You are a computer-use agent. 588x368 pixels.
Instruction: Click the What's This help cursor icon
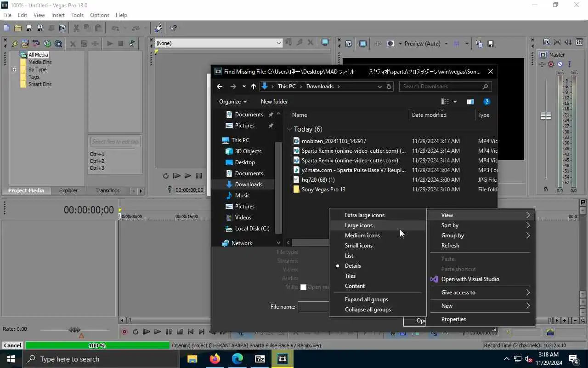(174, 28)
